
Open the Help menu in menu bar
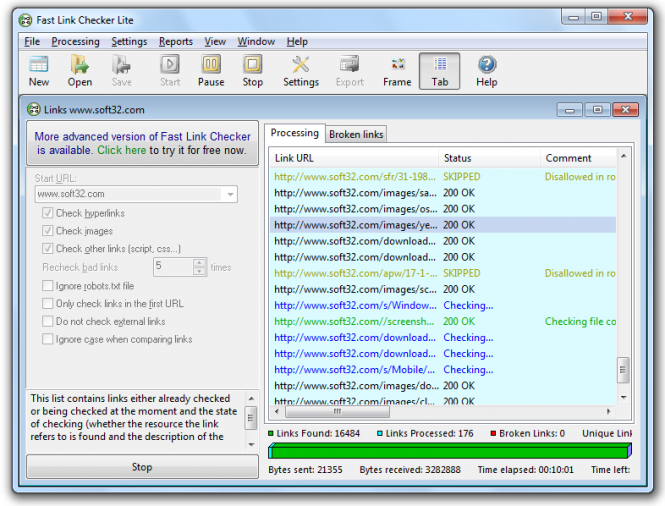pos(297,42)
